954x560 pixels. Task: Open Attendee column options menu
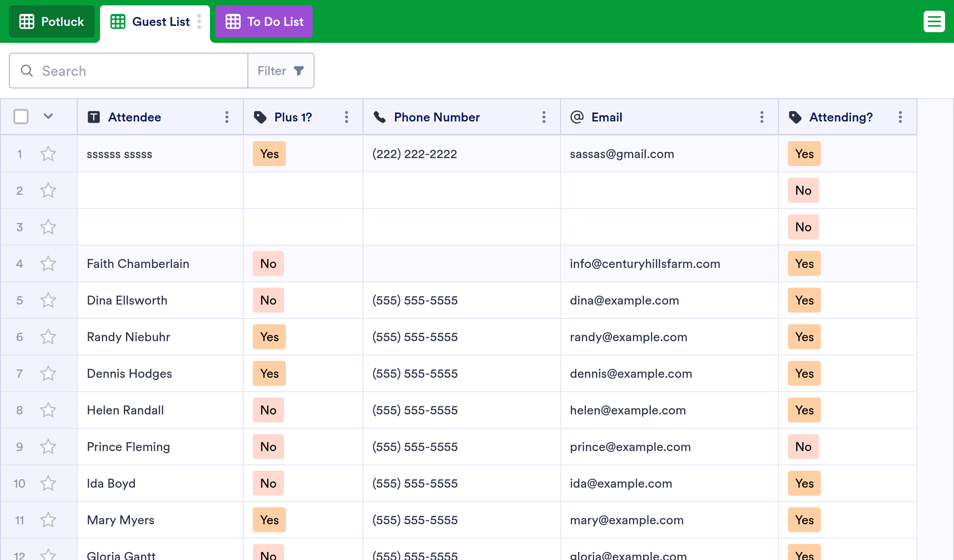coord(227,117)
